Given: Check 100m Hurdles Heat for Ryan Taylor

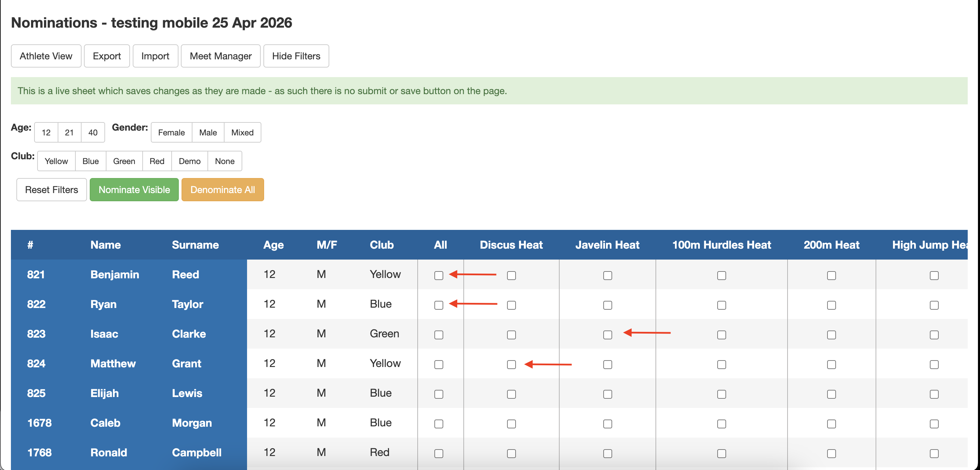Looking at the screenshot, I should 722,305.
